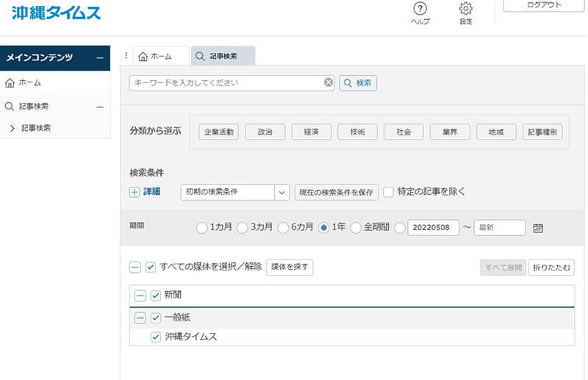This screenshot has height=380, width=588.
Task: Click the three-dot handle left of tabs
Action: point(126,56)
